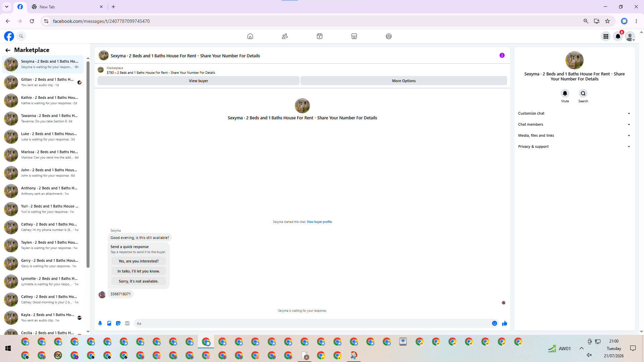Image resolution: width=644 pixels, height=362 pixels.
Task: Open the Groups icon in top navigation
Action: (x=389, y=36)
